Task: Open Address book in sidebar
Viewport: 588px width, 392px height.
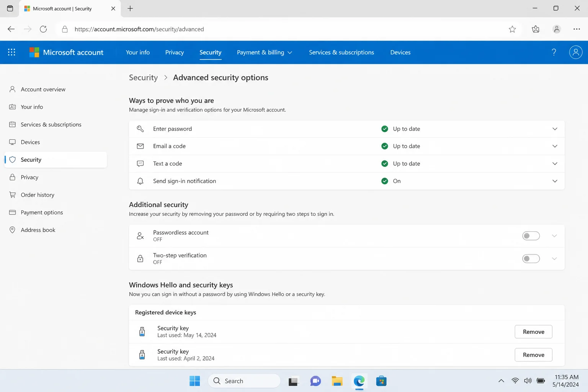Action: pyautogui.click(x=56, y=230)
